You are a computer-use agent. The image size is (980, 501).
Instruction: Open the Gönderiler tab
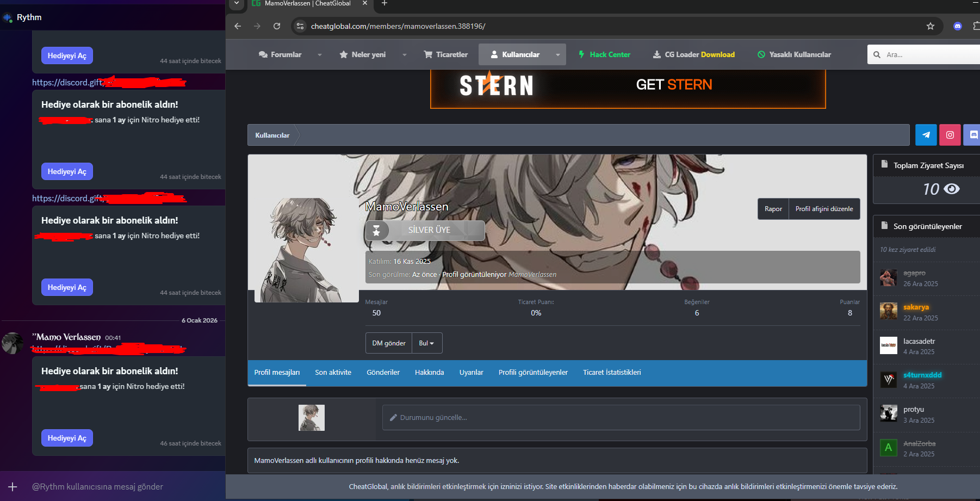383,373
